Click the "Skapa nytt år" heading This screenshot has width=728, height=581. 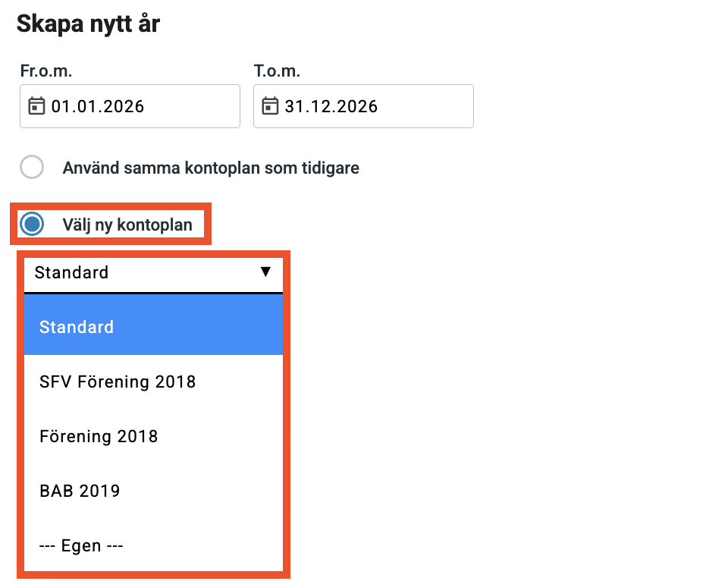click(x=88, y=24)
